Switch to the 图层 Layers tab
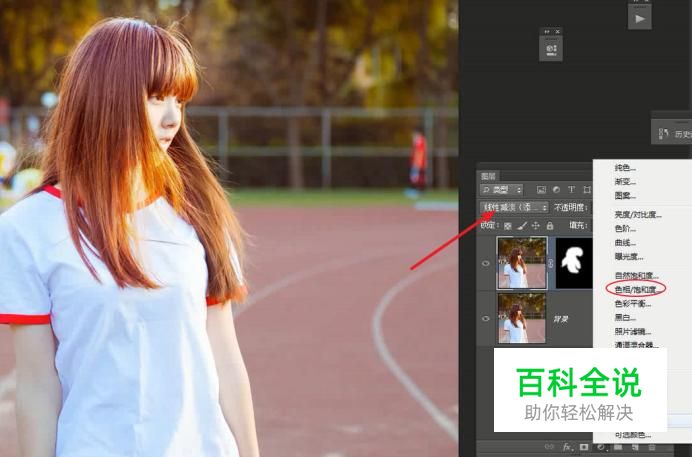Screen dimensions: 692x457 click(488, 176)
